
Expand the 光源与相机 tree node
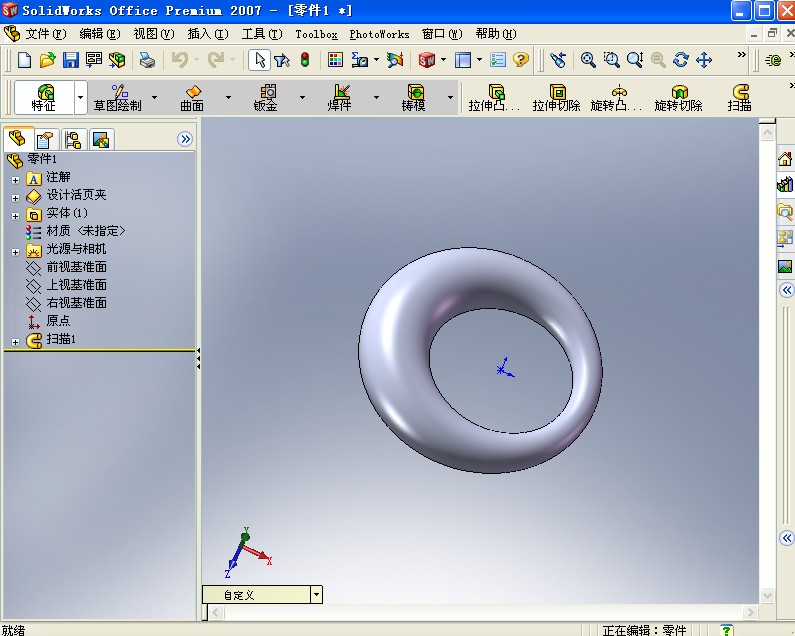tap(15, 252)
